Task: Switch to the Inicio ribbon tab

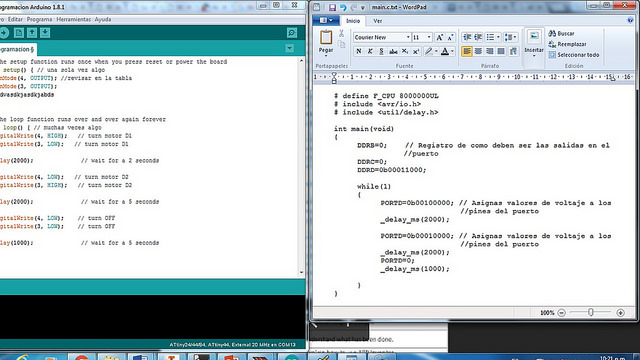Action: click(x=353, y=21)
